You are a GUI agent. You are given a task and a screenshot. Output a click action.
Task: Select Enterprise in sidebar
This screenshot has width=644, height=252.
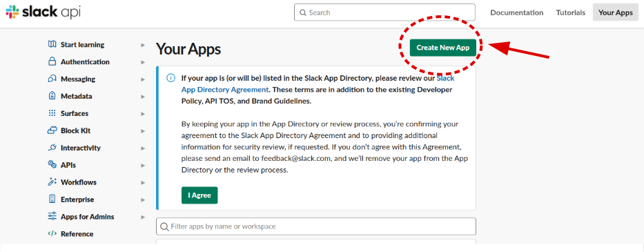click(77, 200)
